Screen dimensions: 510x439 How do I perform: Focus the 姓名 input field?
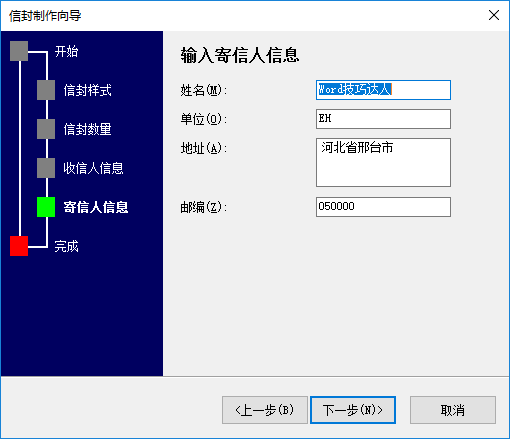click(x=383, y=90)
